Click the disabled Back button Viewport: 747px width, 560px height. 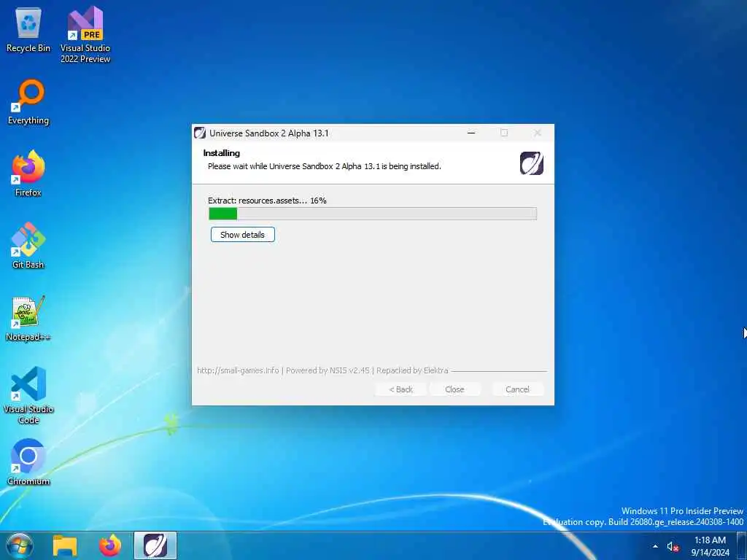pos(400,389)
